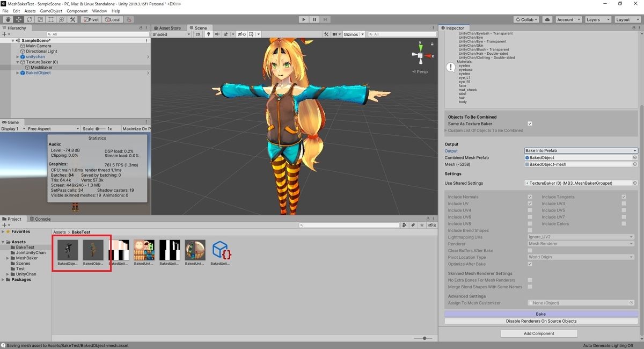Screen dimensions: 644x349
Task: Toggle Include Tangents checkbox
Action: coord(624,197)
